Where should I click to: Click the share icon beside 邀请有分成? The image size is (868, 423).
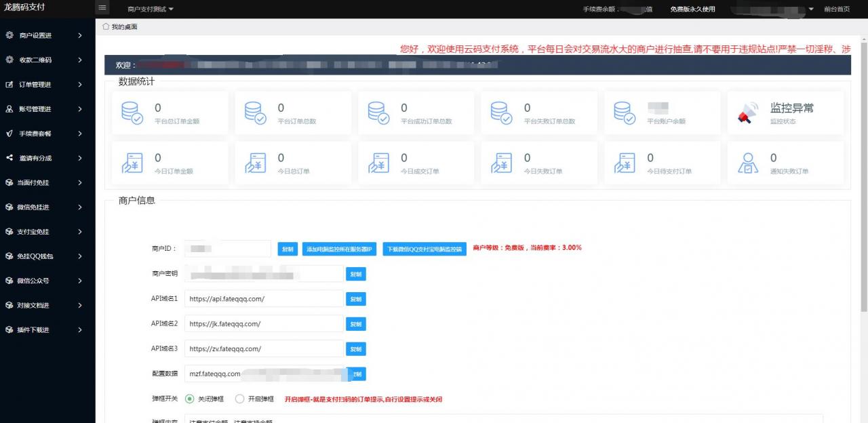click(9, 158)
